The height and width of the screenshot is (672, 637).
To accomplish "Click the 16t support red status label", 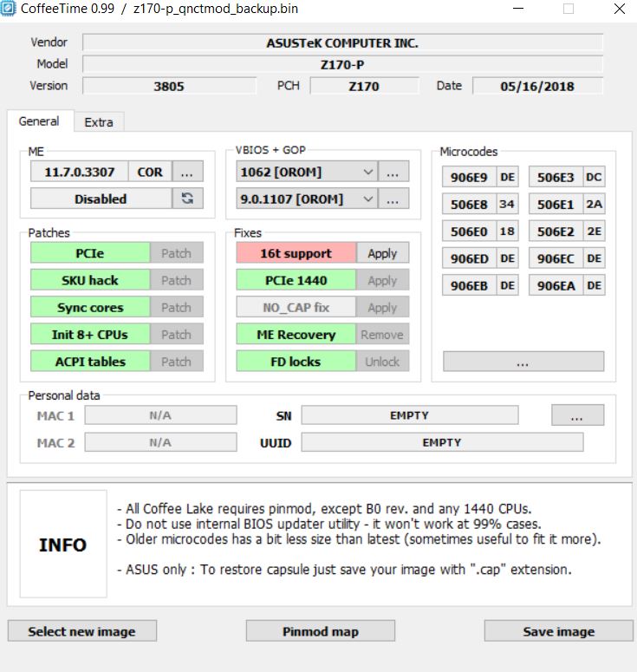I will point(296,253).
